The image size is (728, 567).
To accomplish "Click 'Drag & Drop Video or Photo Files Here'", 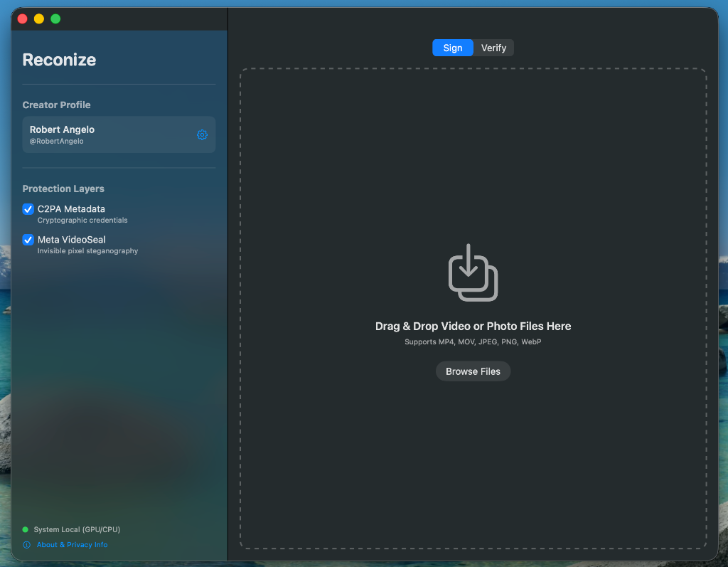I will 473,327.
